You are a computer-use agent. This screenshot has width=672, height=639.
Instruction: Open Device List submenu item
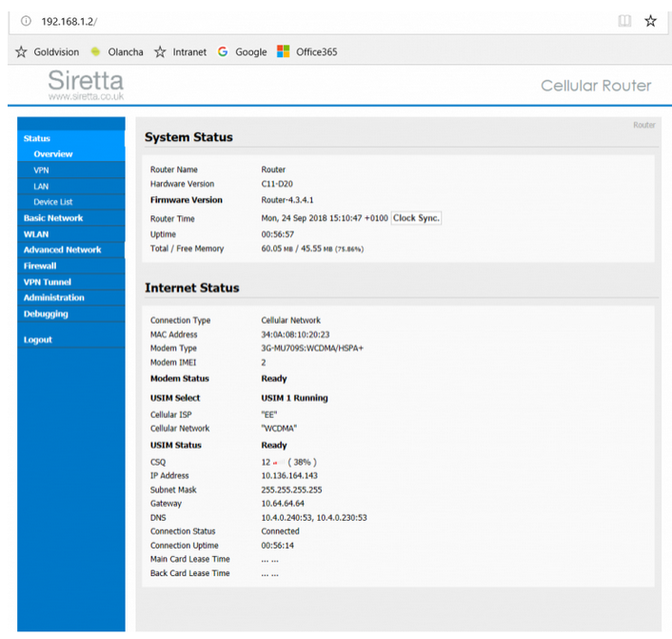pos(71,202)
